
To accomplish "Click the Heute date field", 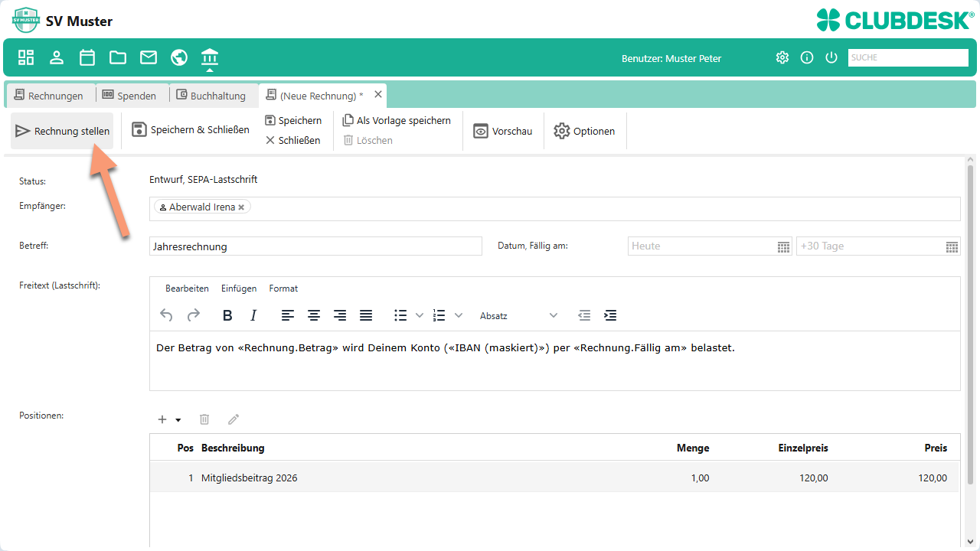I will (x=710, y=246).
